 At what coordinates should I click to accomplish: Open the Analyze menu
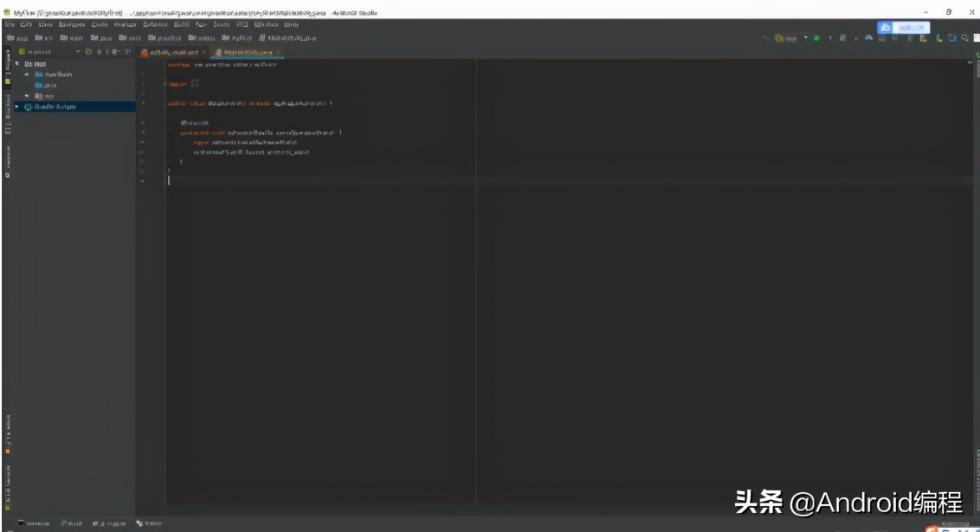[x=125, y=24]
